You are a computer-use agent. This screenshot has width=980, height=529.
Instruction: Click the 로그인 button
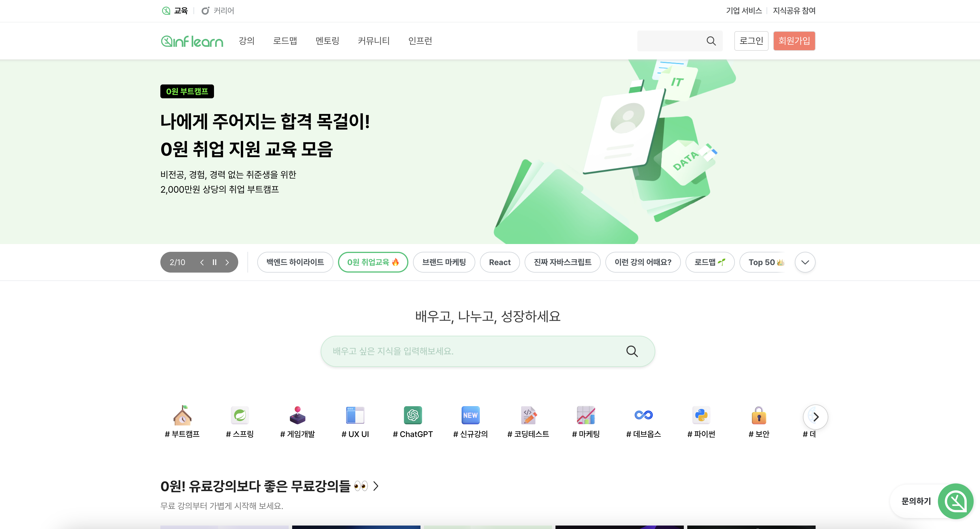pyautogui.click(x=751, y=41)
